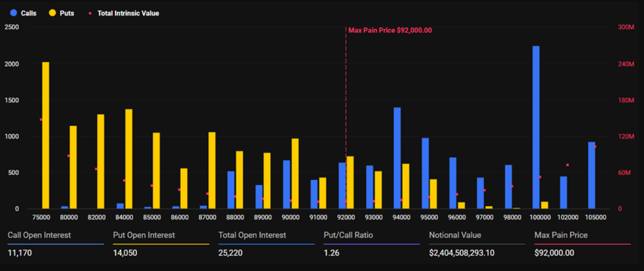
Task: Click the Put Open Interest value 14,050
Action: [x=124, y=253]
